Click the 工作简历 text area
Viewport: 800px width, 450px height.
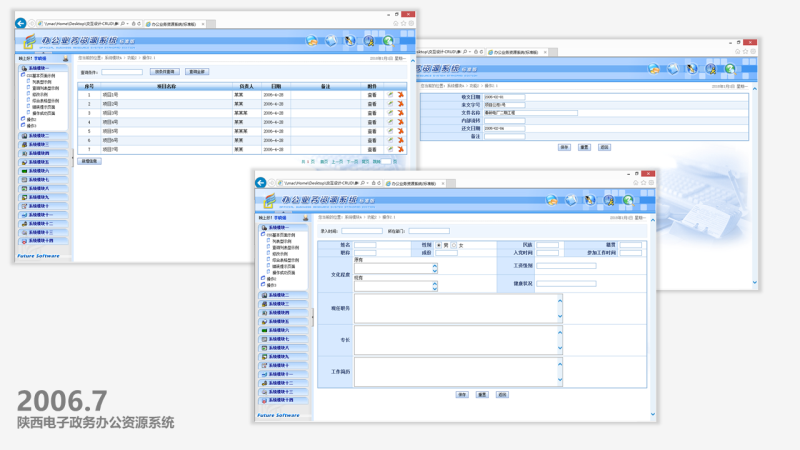point(458,371)
